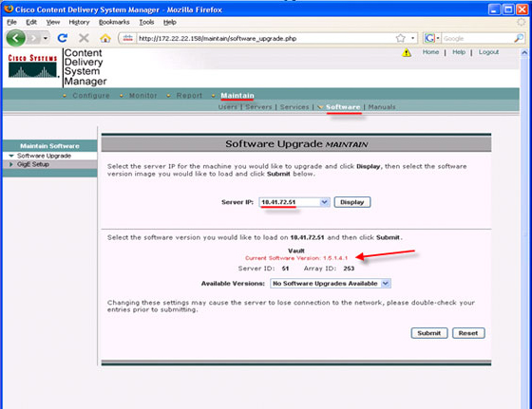Click the Submit button

(429, 333)
